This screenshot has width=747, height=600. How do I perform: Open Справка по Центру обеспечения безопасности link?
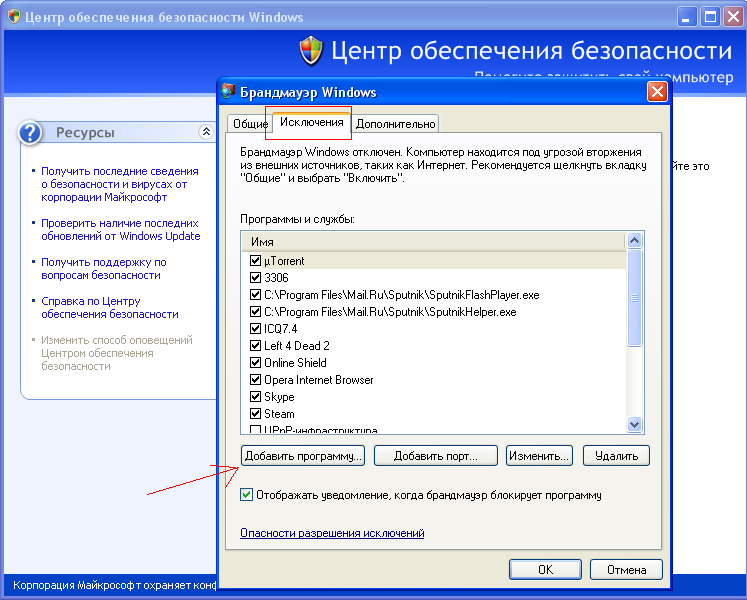110,307
